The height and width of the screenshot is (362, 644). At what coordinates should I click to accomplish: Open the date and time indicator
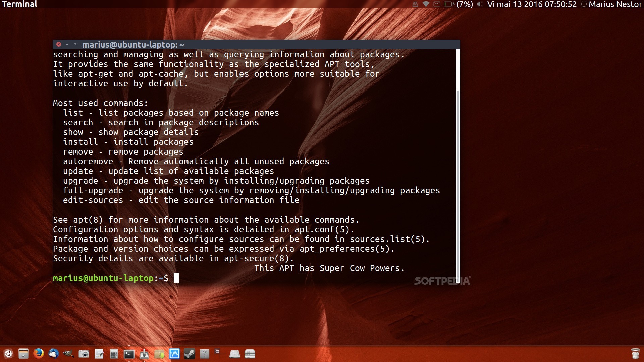[x=532, y=4]
